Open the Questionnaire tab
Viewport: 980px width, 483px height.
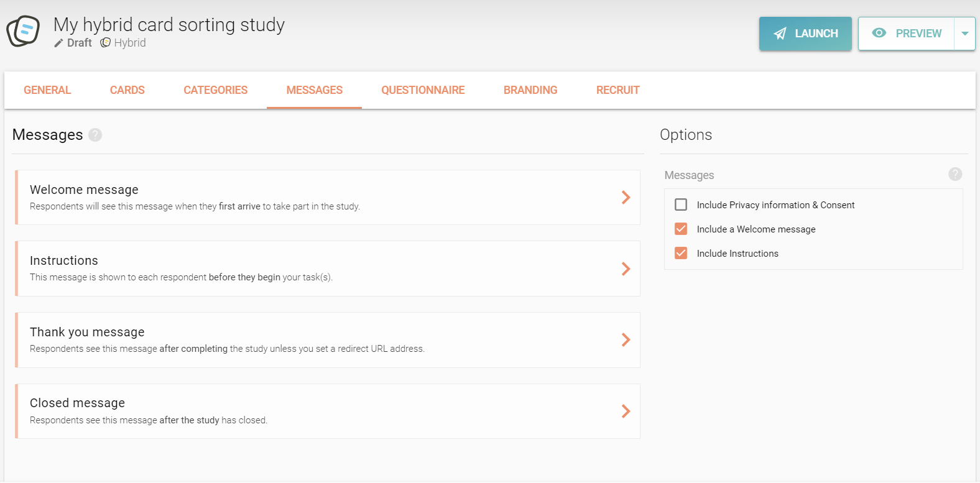(423, 90)
